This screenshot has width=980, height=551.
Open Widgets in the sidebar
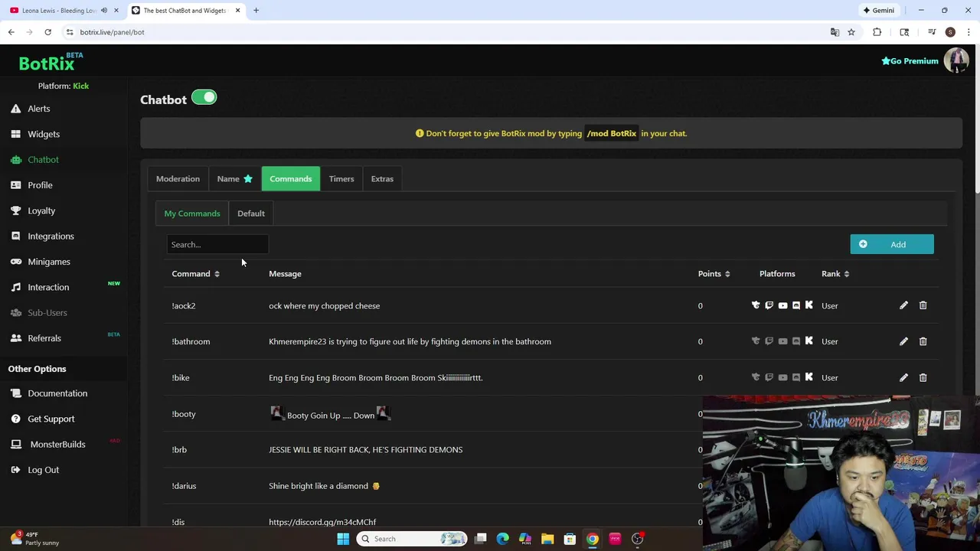click(44, 134)
